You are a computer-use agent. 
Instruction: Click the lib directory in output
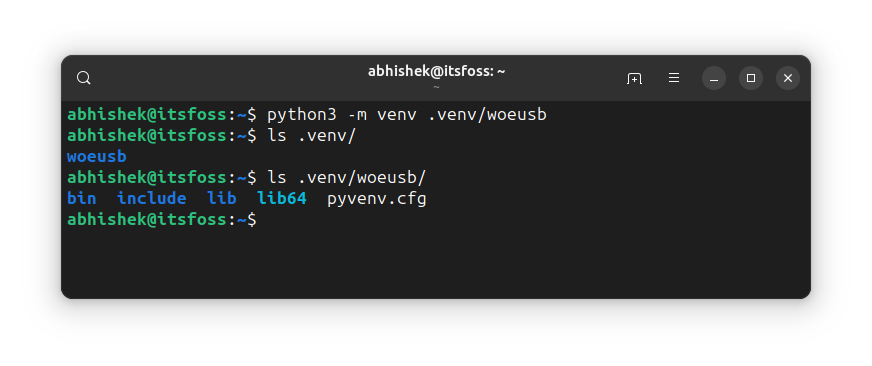click(222, 199)
